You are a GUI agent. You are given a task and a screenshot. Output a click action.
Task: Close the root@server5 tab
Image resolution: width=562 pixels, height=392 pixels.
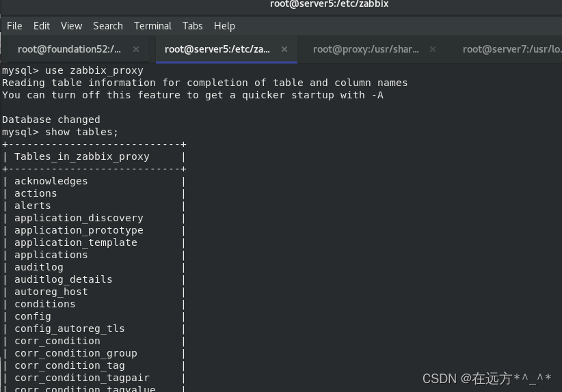284,49
